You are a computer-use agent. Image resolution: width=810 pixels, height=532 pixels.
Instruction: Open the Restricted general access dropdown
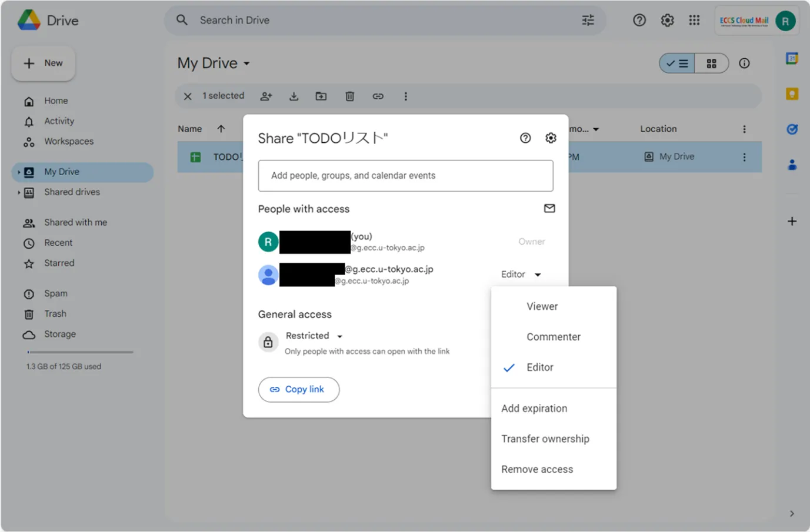click(314, 336)
